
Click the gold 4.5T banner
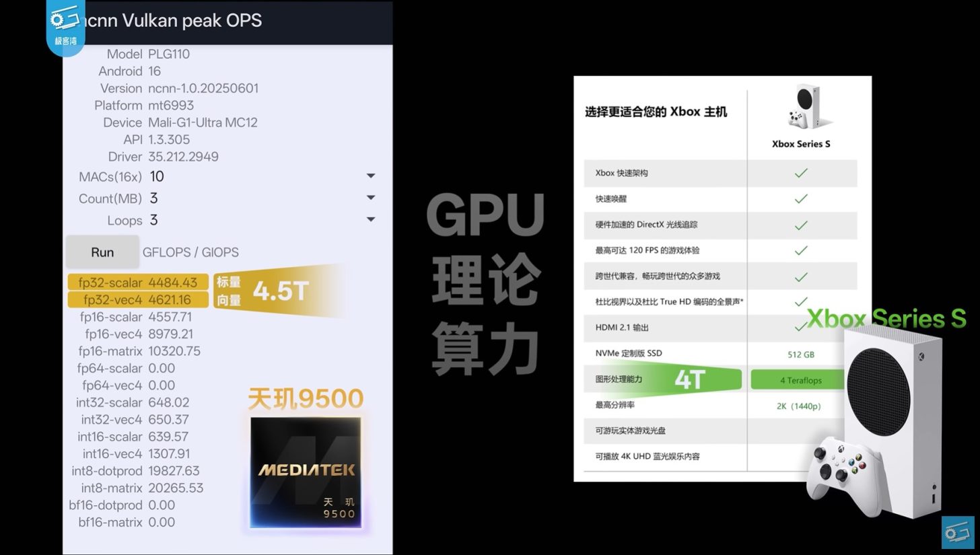(x=281, y=291)
